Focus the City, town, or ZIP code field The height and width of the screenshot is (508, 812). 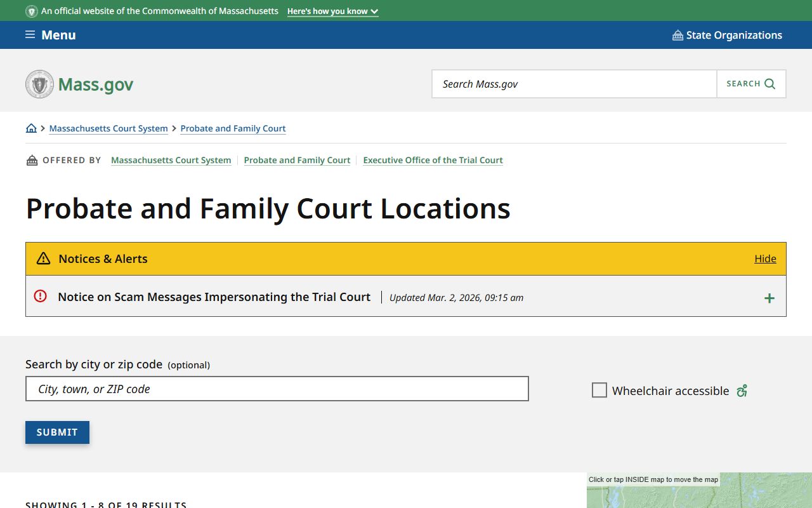pyautogui.click(x=277, y=389)
